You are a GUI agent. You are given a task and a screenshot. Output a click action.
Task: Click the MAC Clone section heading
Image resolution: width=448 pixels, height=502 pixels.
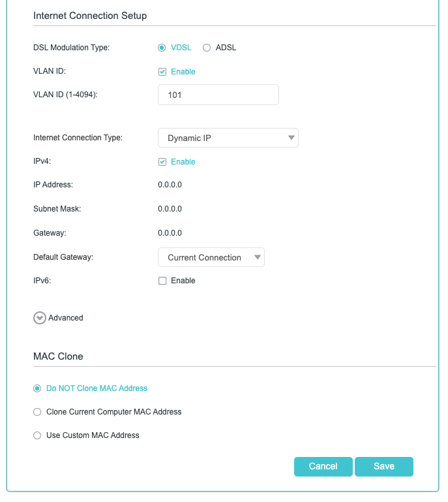[x=58, y=356]
